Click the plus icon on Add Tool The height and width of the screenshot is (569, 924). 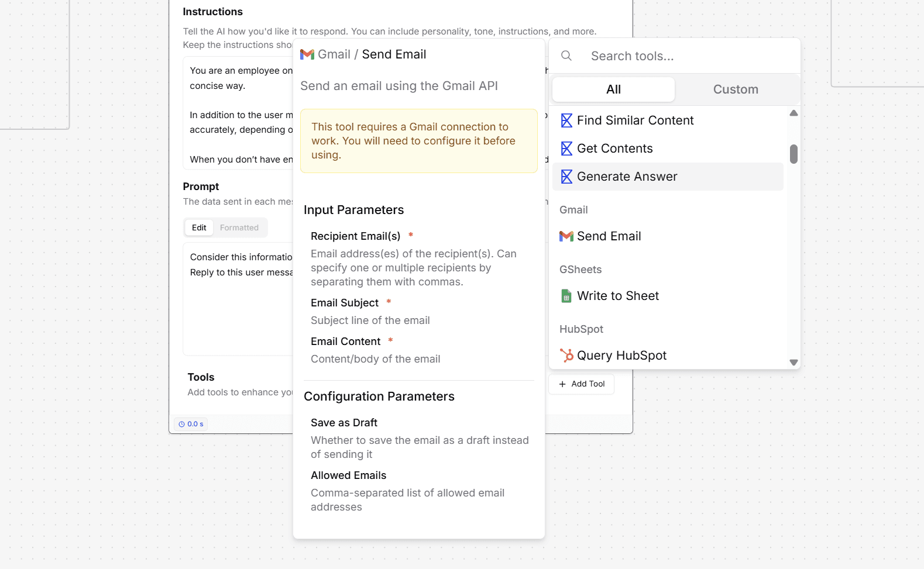point(562,384)
